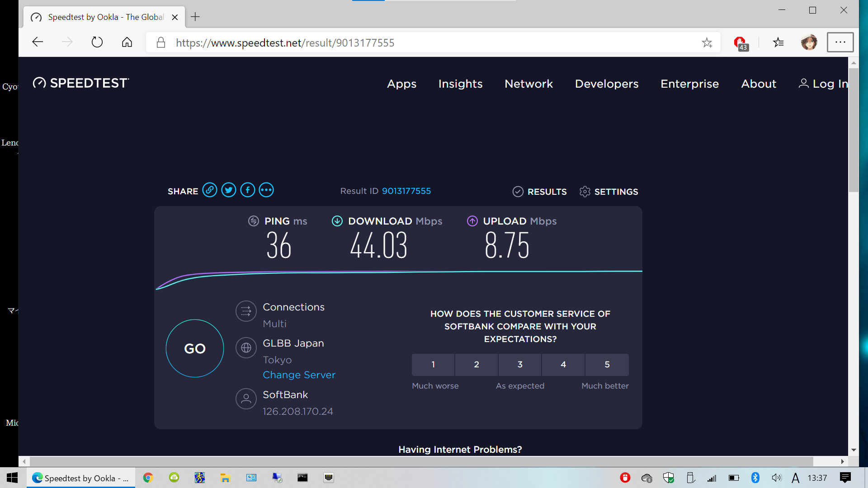The width and height of the screenshot is (868, 488).
Task: Open the Windows Start menu
Action: (x=12, y=478)
